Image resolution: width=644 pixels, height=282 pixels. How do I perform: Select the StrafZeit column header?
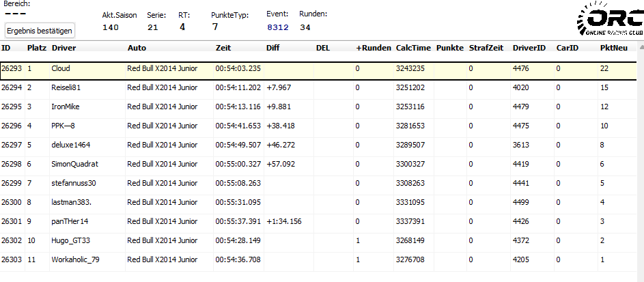(x=486, y=48)
